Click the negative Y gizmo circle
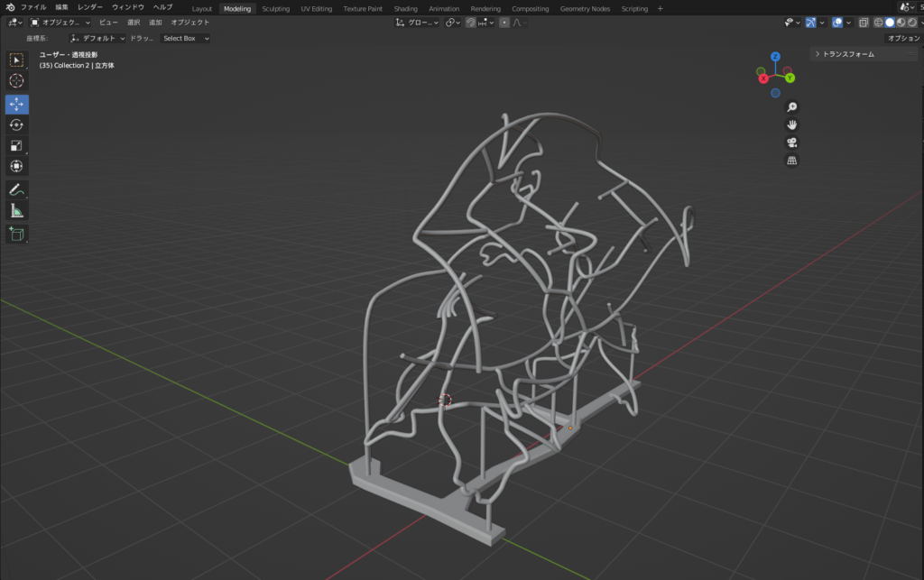The image size is (924, 580). pos(761,71)
